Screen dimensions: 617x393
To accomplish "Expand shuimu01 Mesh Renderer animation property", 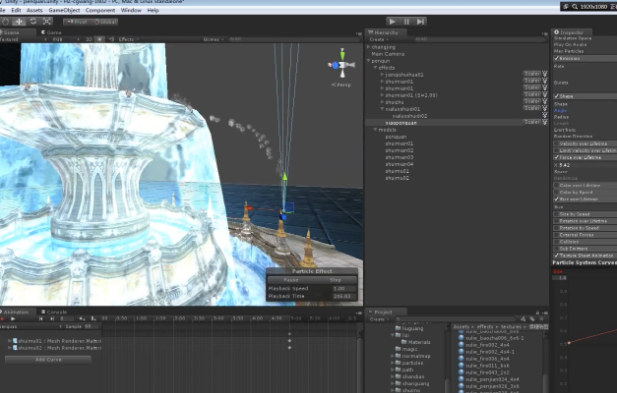I will [9, 341].
